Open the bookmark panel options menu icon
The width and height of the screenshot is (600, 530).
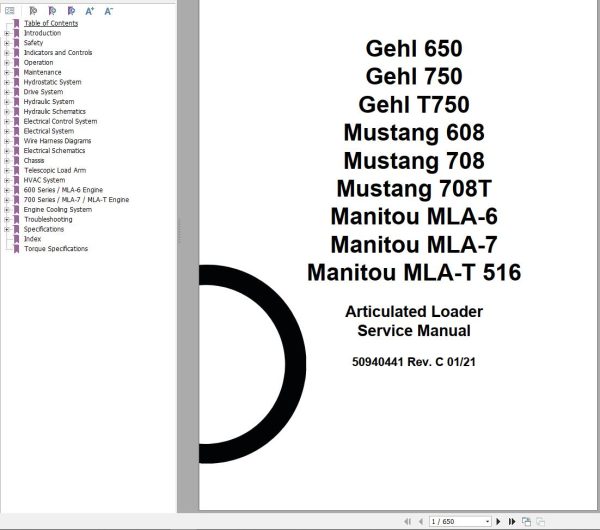click(10, 11)
